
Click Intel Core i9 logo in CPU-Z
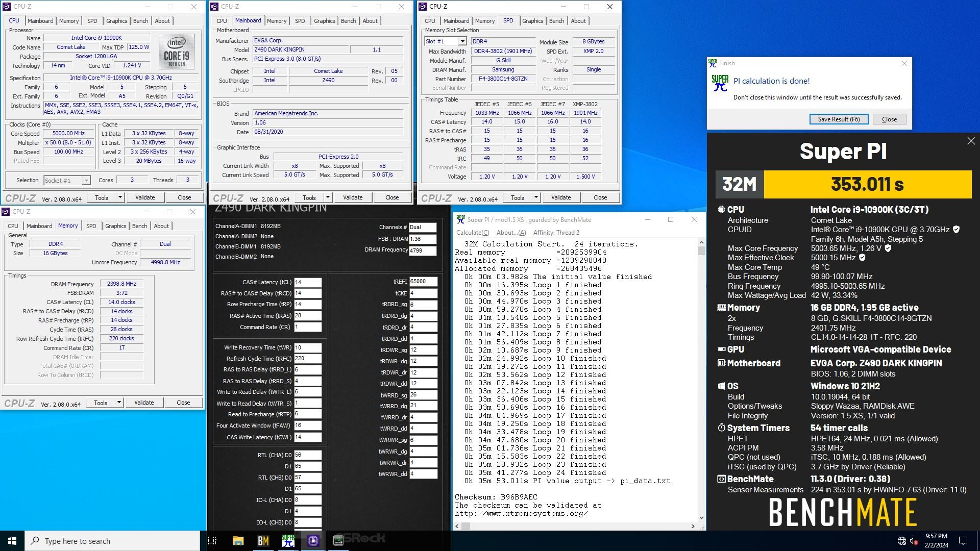(x=177, y=52)
